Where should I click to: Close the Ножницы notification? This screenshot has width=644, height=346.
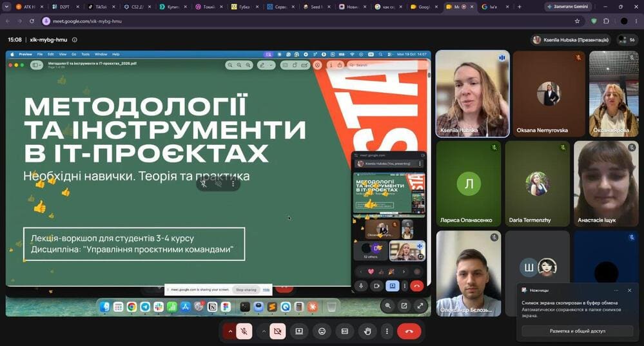(x=630, y=290)
